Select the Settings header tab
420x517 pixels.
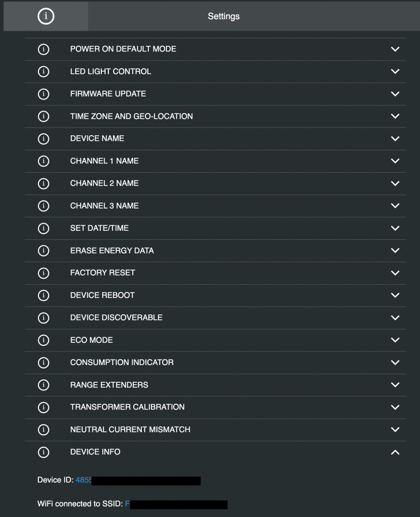click(x=224, y=16)
